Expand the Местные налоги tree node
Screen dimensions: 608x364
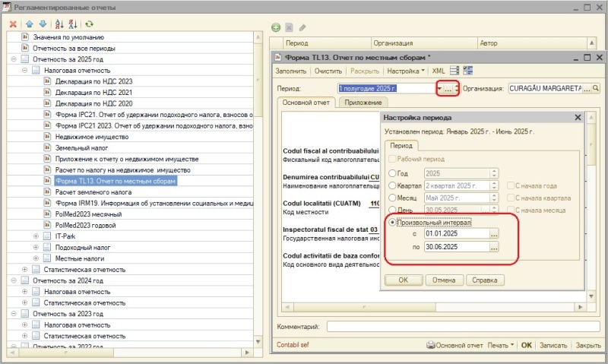point(36,258)
